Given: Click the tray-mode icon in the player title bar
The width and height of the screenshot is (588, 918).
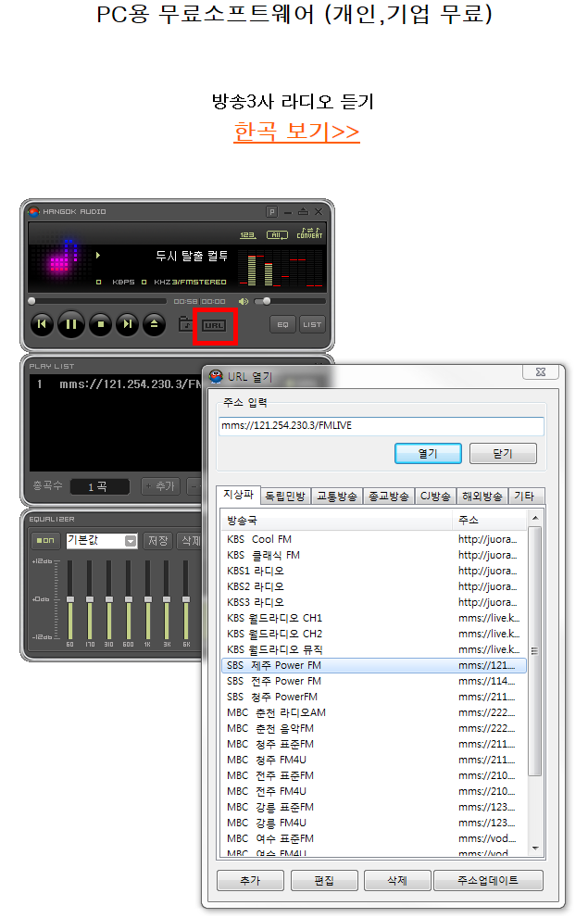Looking at the screenshot, I should click(303, 211).
